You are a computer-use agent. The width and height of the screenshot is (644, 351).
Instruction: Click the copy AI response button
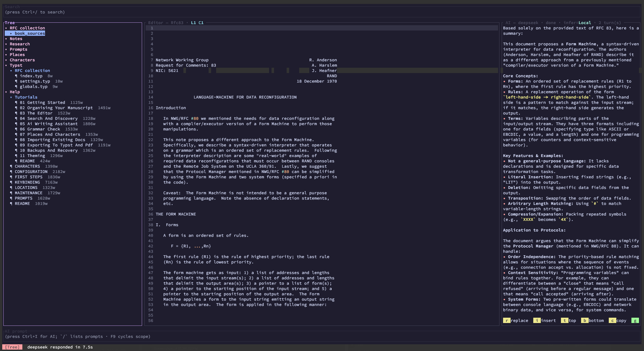[617, 320]
